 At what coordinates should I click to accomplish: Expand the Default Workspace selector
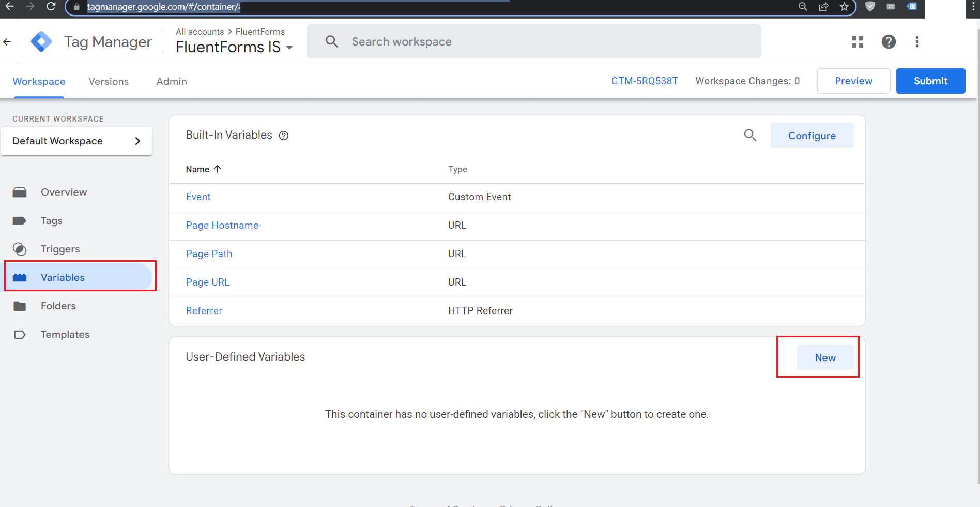tap(76, 141)
